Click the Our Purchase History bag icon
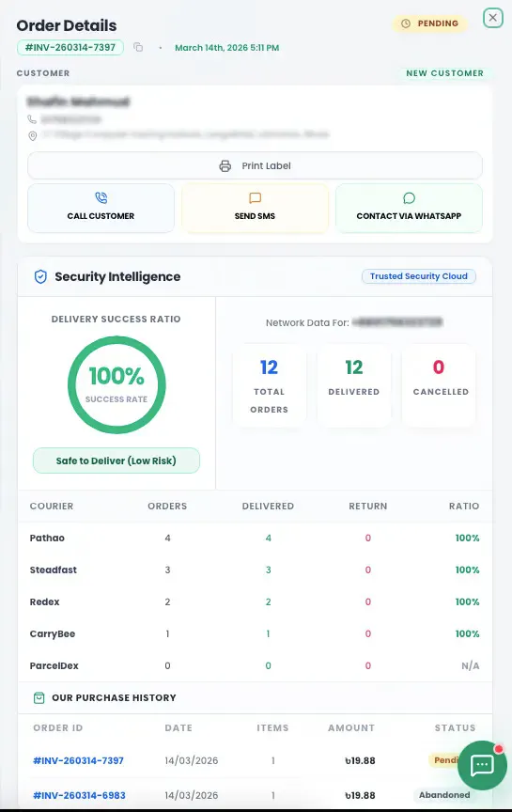Screen dimensions: 512x812 [39, 698]
